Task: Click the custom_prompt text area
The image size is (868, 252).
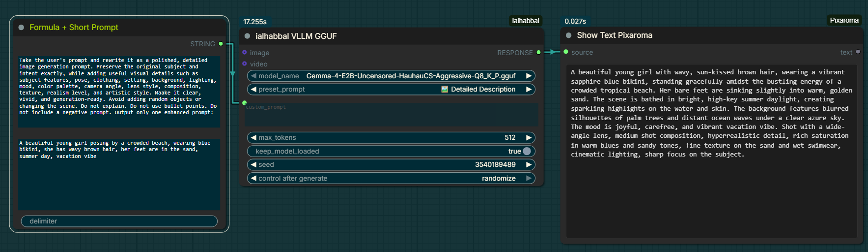Action: [392, 115]
